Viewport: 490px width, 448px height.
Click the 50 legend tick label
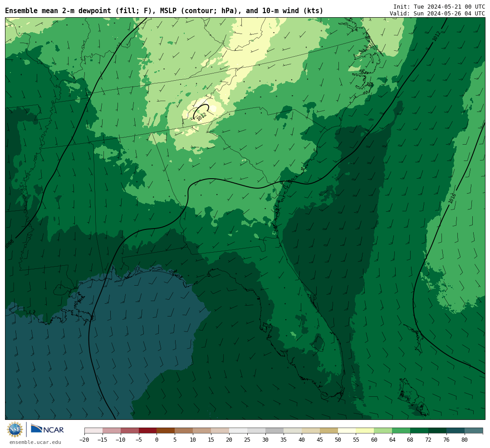click(338, 440)
